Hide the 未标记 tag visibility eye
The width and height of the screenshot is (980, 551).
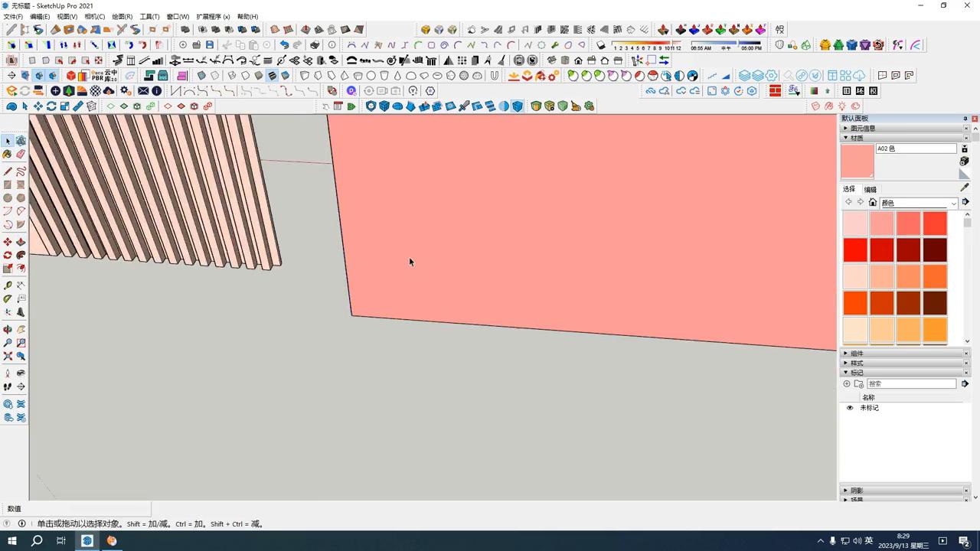pos(850,407)
